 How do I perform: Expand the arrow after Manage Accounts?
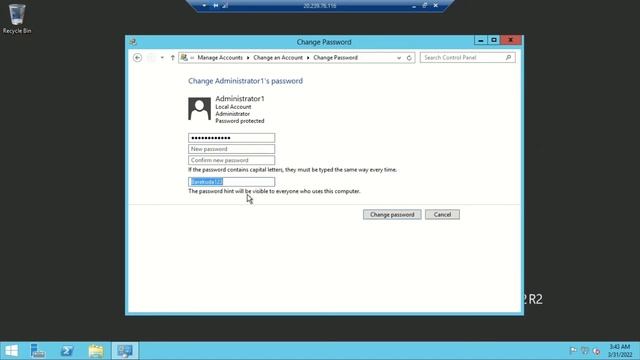(x=248, y=58)
